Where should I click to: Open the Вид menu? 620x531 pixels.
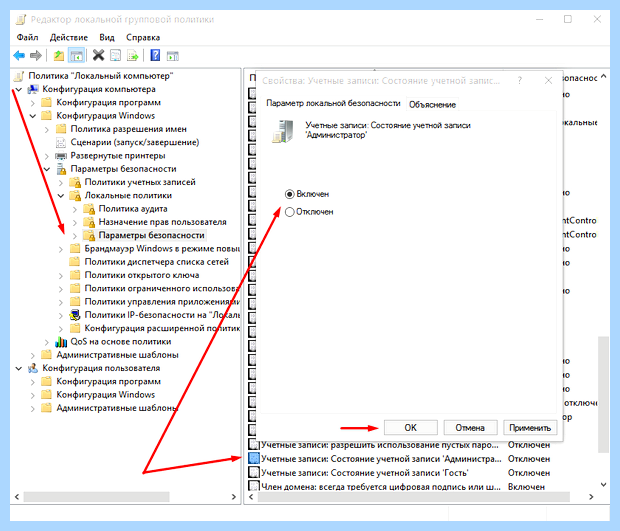(x=107, y=38)
